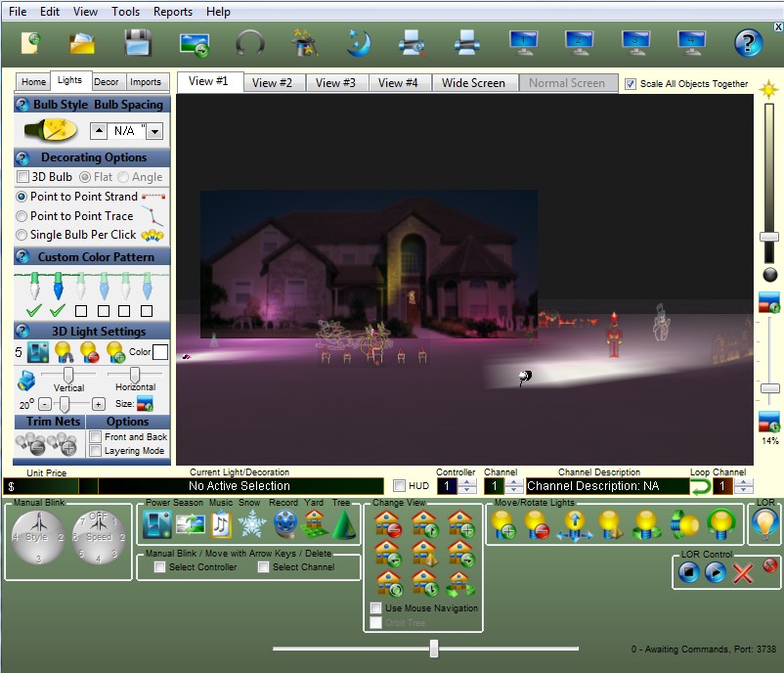Increase the Controller number stepper
Viewport: 784px width, 673px height.
pos(467,481)
